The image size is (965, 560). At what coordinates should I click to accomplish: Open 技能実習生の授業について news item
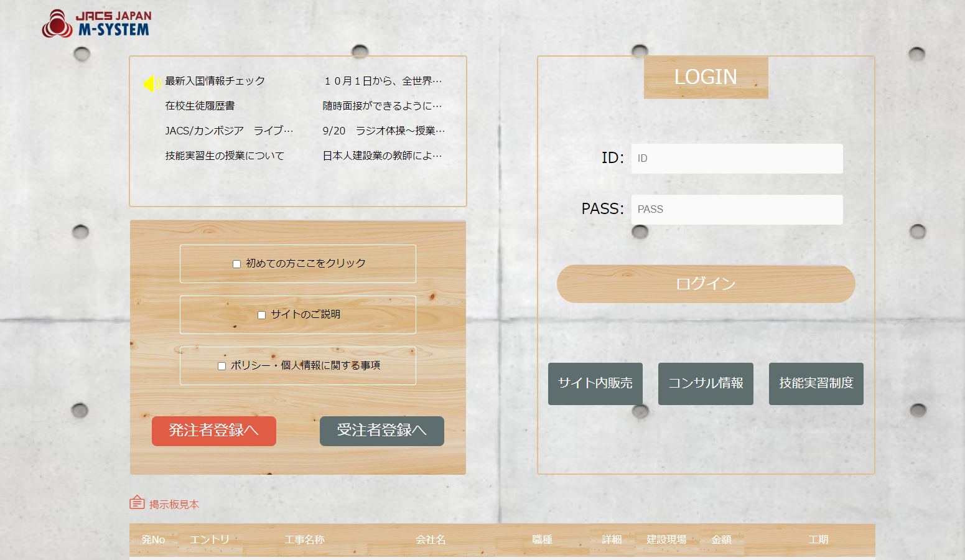[225, 156]
